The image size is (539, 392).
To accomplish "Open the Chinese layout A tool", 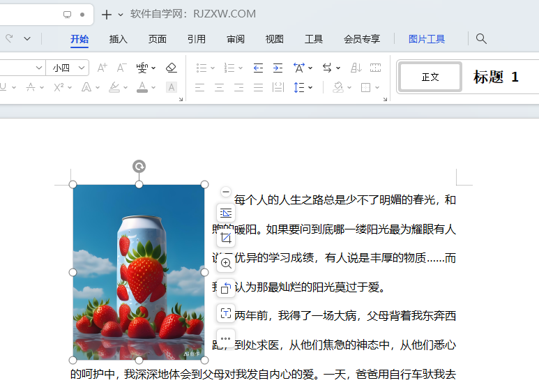I will coord(299,68).
